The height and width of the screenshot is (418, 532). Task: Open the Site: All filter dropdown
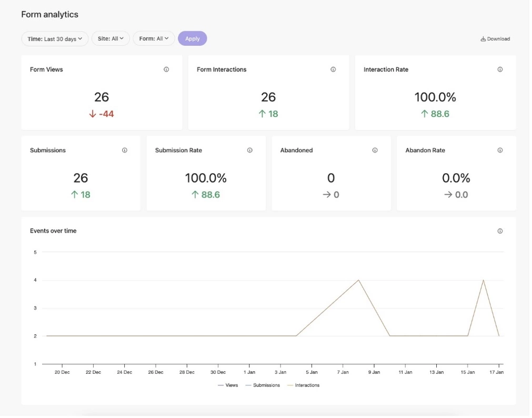click(111, 39)
